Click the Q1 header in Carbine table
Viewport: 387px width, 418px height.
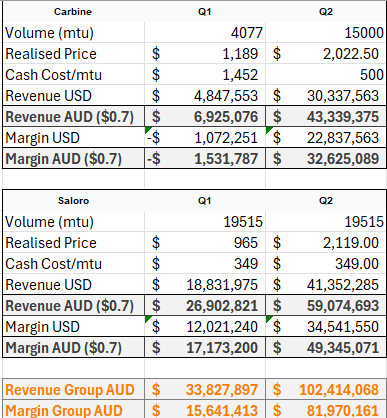coord(205,12)
